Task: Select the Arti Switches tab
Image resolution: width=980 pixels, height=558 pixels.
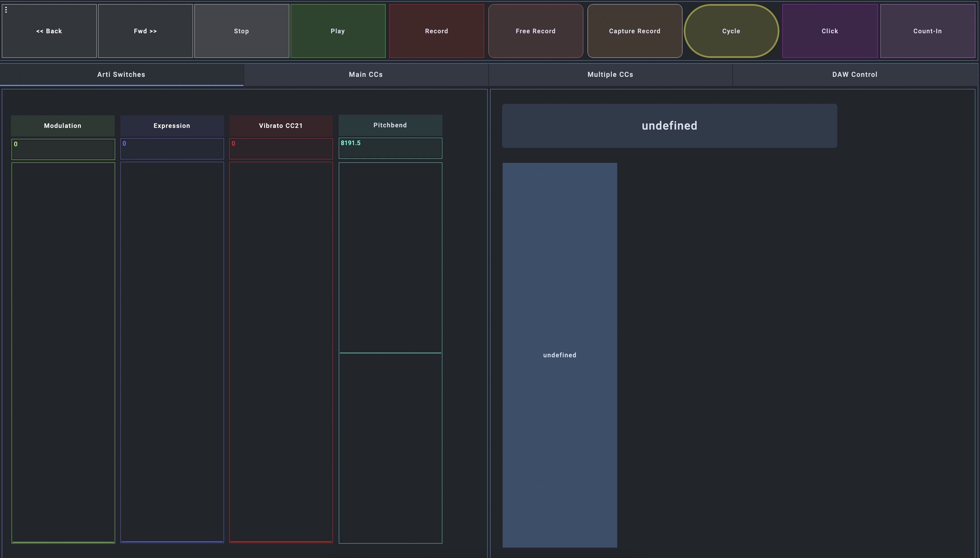Action: [121, 75]
